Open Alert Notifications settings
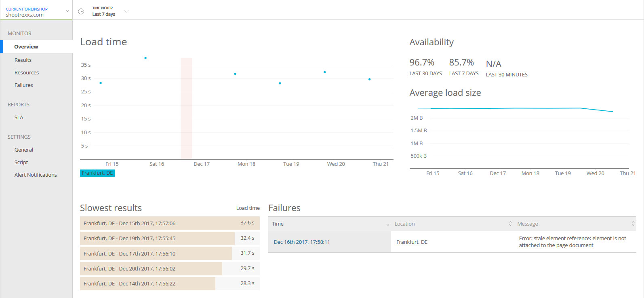The width and height of the screenshot is (644, 298). (36, 175)
